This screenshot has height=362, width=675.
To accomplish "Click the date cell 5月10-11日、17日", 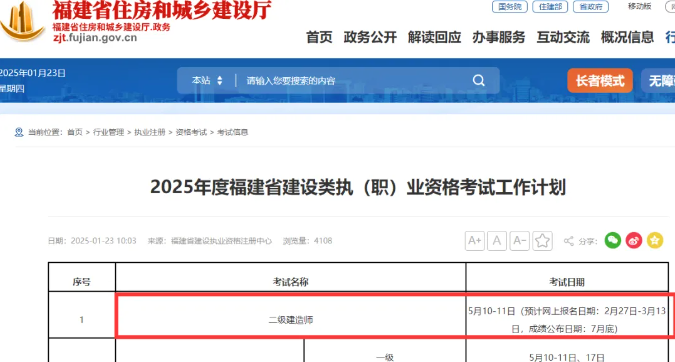I will (x=567, y=357).
